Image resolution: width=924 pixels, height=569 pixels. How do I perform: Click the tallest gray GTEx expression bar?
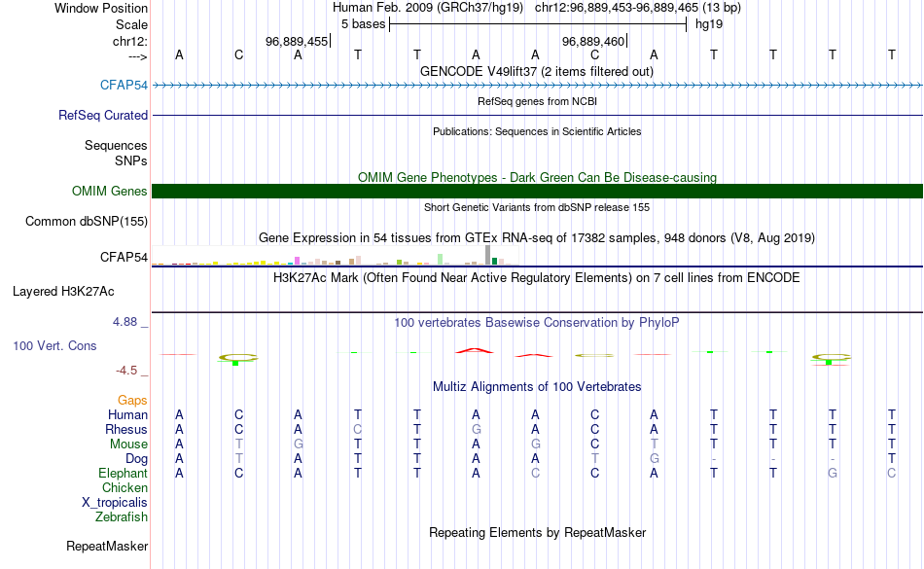pos(488,255)
